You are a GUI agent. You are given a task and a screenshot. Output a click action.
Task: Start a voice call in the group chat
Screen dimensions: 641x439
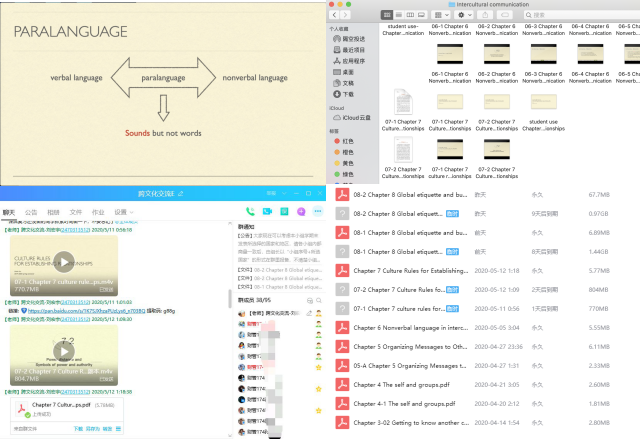coord(250,211)
